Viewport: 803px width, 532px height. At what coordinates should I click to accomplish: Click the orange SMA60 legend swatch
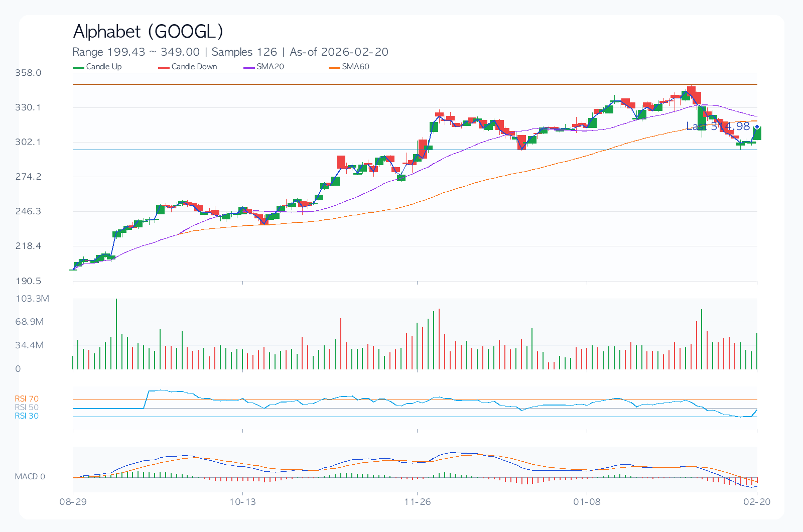[335, 67]
